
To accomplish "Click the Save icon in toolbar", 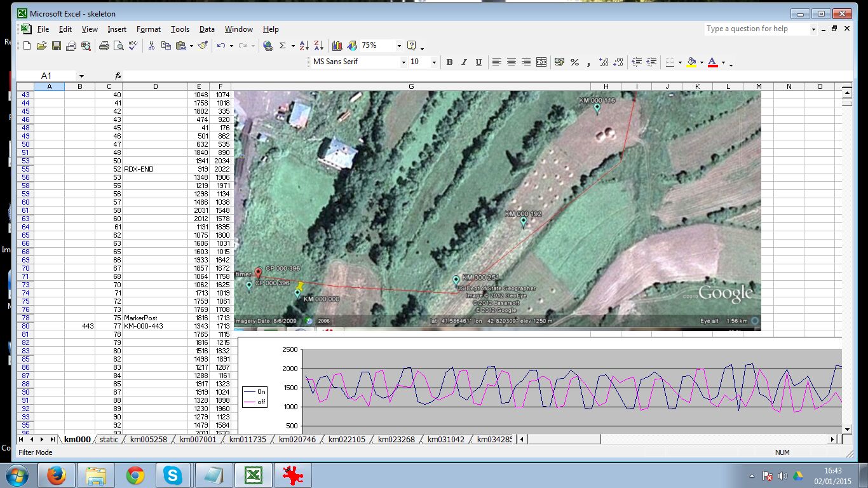I will point(57,46).
